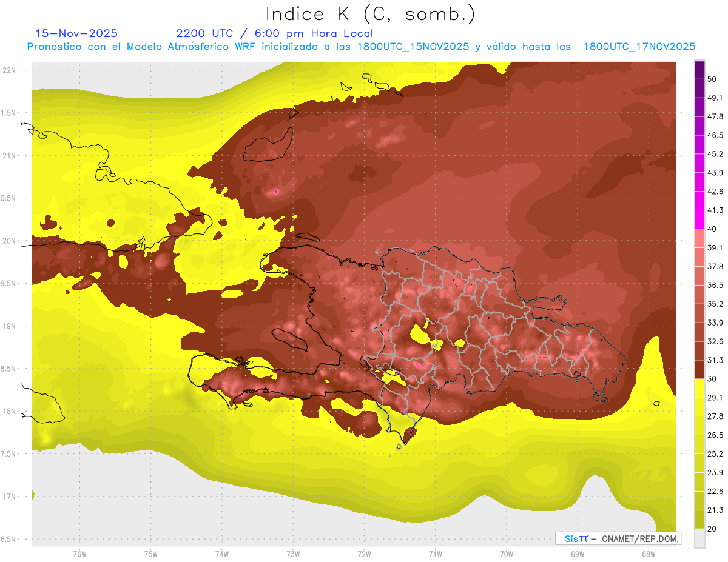
Task: Click the '69W' longitude label
Action: click(578, 554)
